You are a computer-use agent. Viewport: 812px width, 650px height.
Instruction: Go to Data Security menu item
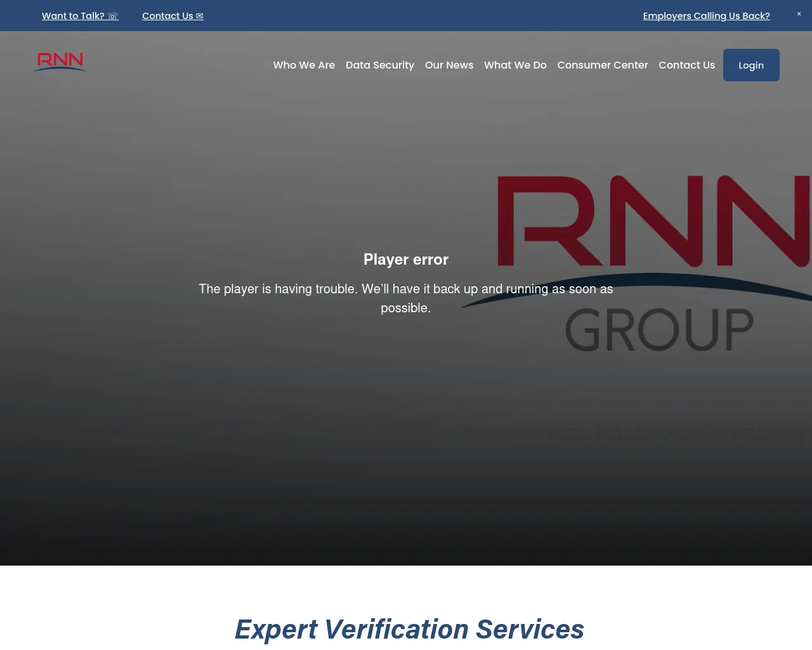380,65
